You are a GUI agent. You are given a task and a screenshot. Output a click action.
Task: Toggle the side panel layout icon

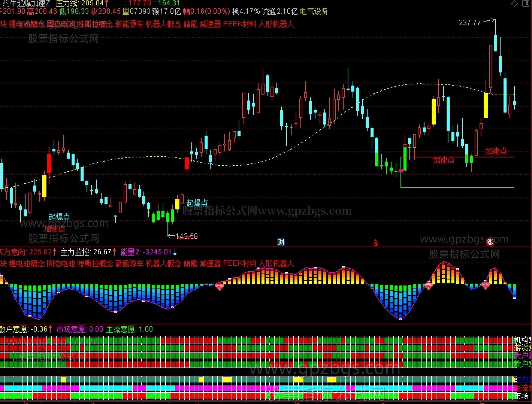point(525,3)
